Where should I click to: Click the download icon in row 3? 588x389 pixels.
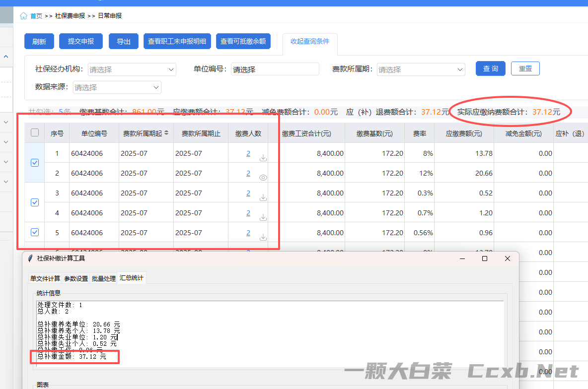point(263,197)
